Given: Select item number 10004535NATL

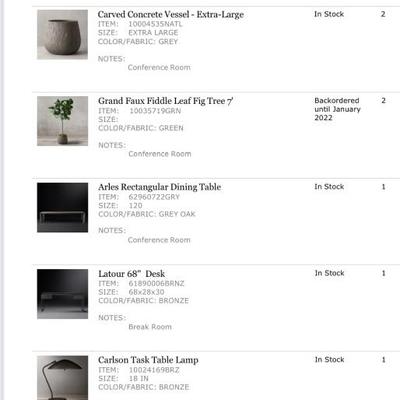Looking at the screenshot, I should (155, 24).
